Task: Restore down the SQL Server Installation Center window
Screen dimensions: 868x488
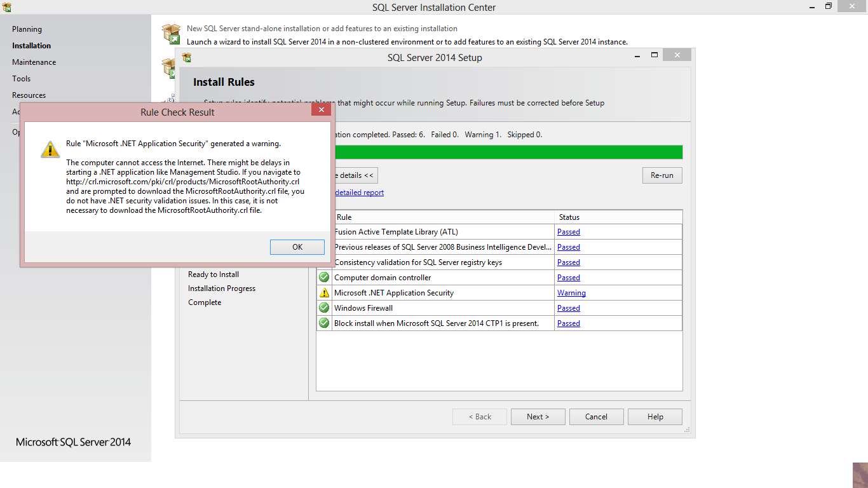Action: coord(829,6)
